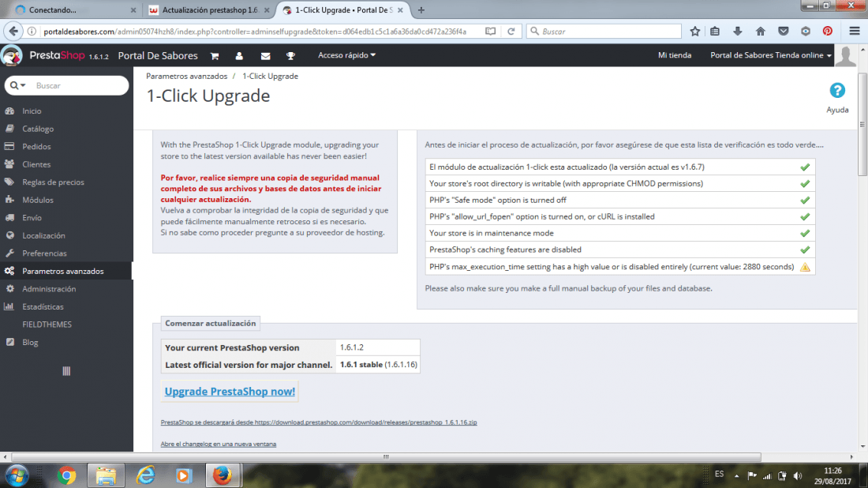Click the taskbar clock showing 11:26

click(x=832, y=476)
